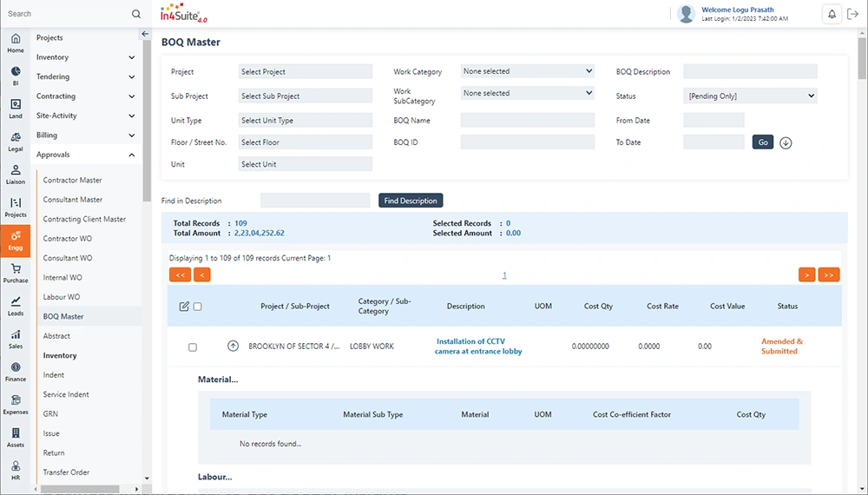Viewport: 868px width, 495px height.
Task: Open Abstract in the Approvals list
Action: [56, 336]
